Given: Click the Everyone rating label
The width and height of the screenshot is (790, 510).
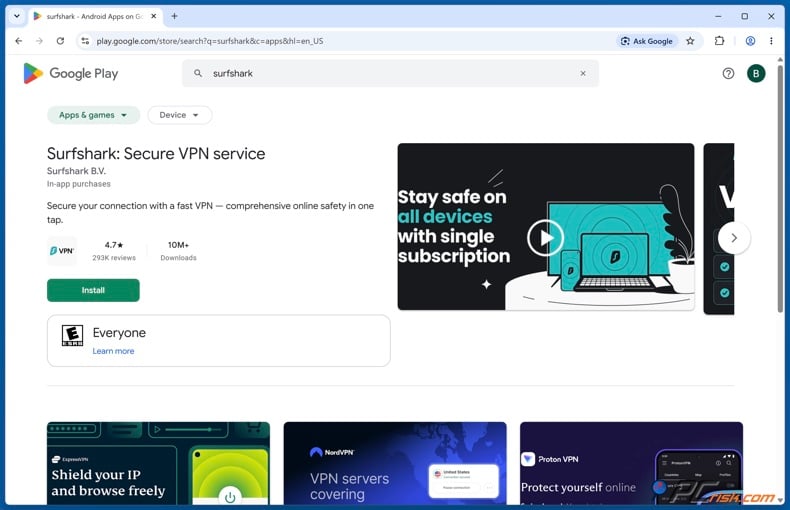Looking at the screenshot, I should (119, 333).
